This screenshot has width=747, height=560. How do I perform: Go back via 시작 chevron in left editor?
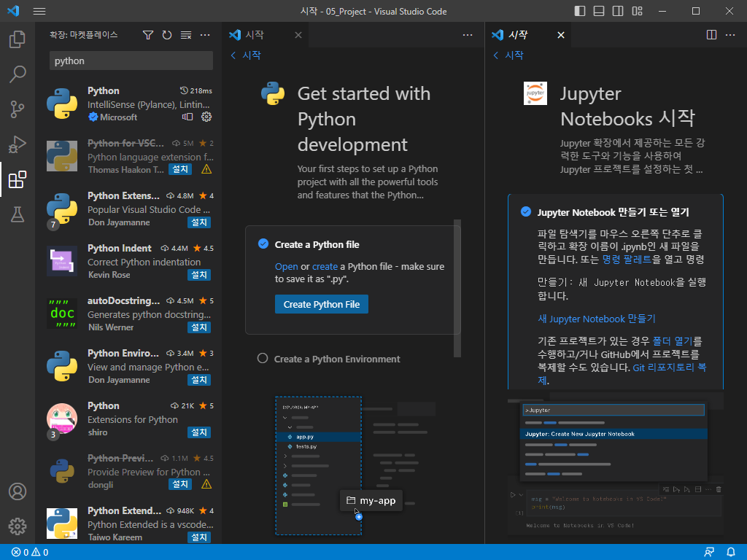(x=245, y=55)
